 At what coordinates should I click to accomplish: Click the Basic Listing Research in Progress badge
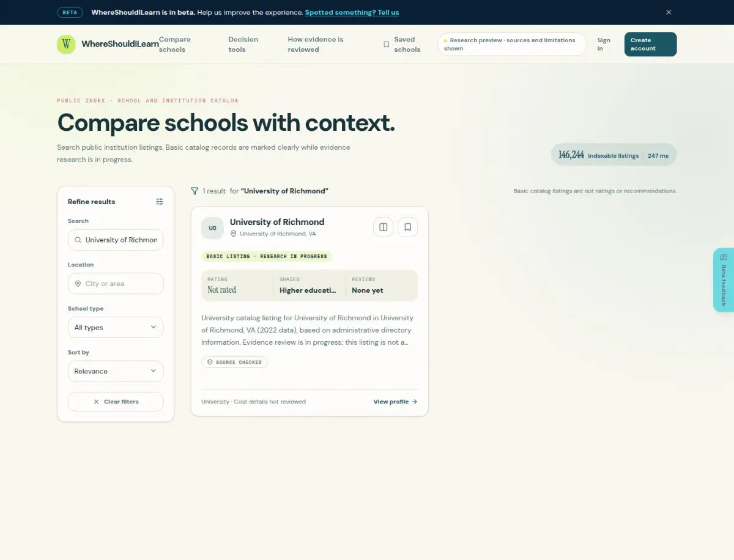tap(267, 256)
